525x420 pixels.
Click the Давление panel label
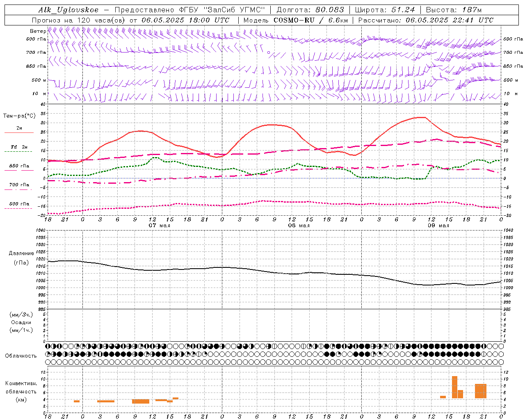point(21,253)
